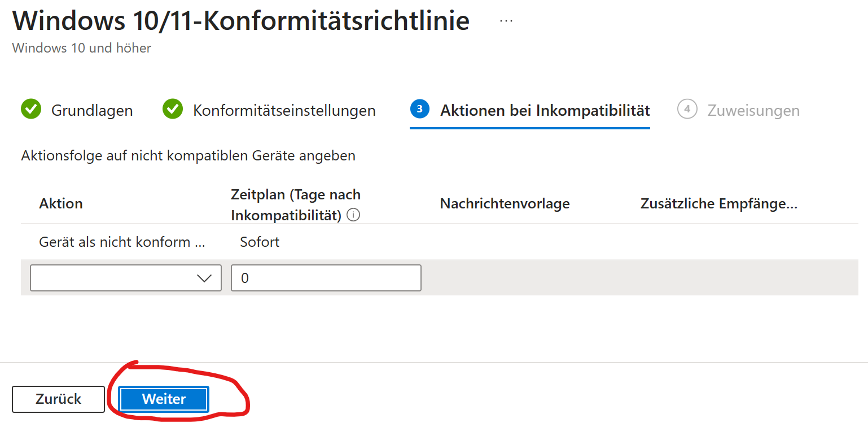Switch to the Grundlagen step tab

coord(92,110)
